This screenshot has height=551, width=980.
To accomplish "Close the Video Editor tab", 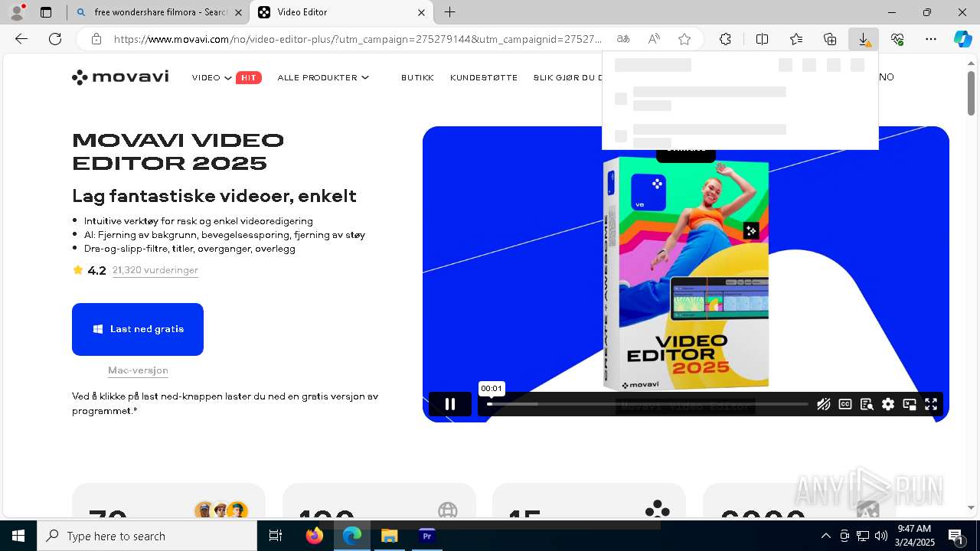I will [421, 12].
